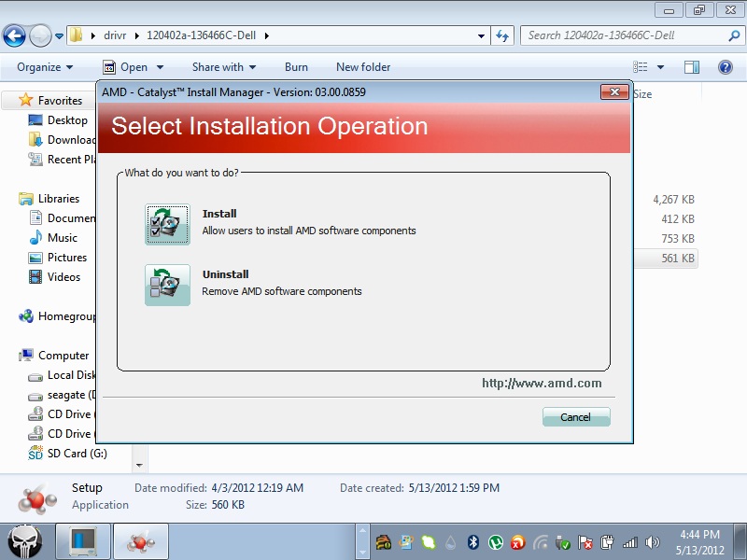The height and width of the screenshot is (560, 747).
Task: Go back in Explorer window
Action: 14,35
